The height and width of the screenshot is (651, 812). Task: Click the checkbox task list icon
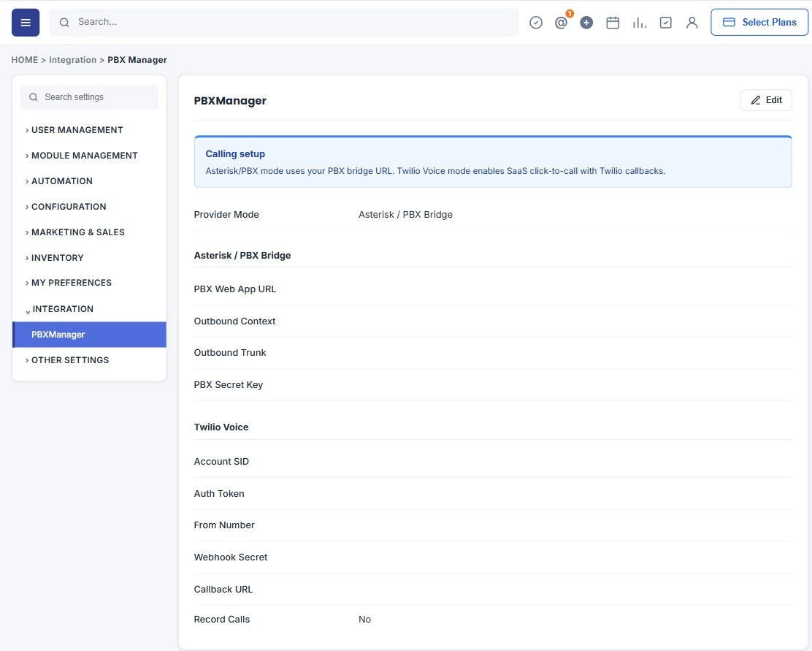[666, 23]
